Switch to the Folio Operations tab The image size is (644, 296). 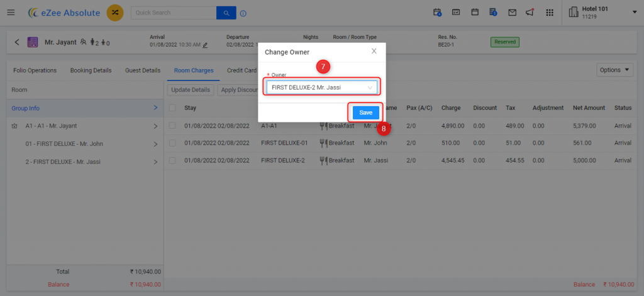[35, 70]
